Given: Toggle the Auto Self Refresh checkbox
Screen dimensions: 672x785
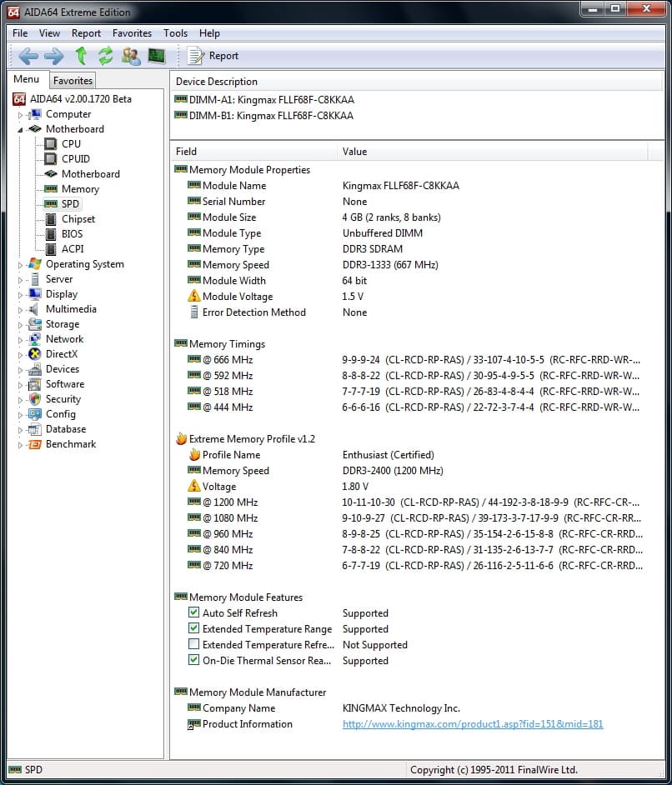Looking at the screenshot, I should pyautogui.click(x=193, y=612).
